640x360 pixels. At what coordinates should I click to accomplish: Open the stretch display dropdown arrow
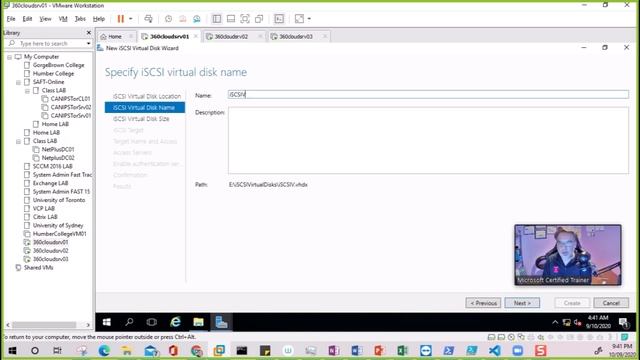click(309, 19)
